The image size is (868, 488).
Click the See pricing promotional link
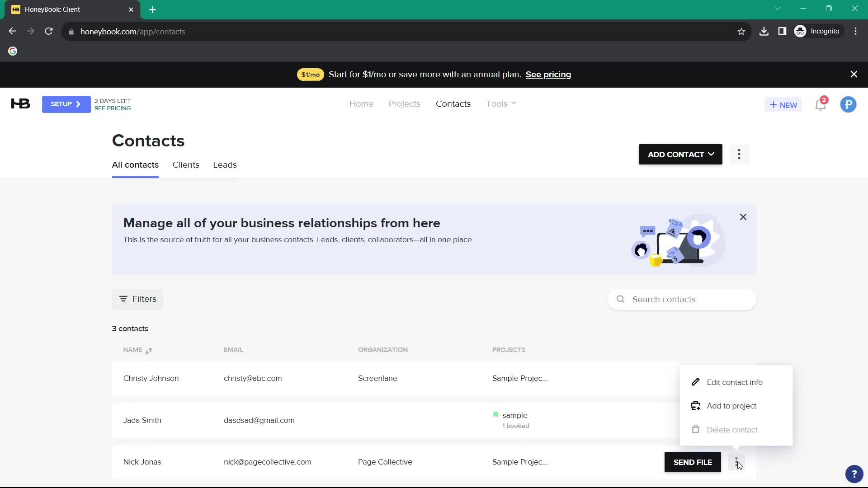(548, 75)
